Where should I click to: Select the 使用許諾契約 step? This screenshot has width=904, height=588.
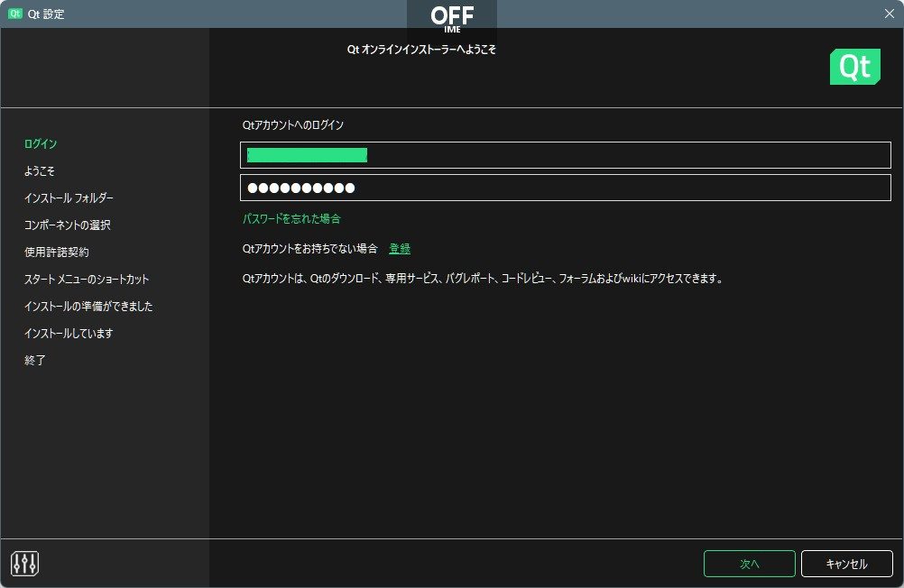(x=57, y=252)
